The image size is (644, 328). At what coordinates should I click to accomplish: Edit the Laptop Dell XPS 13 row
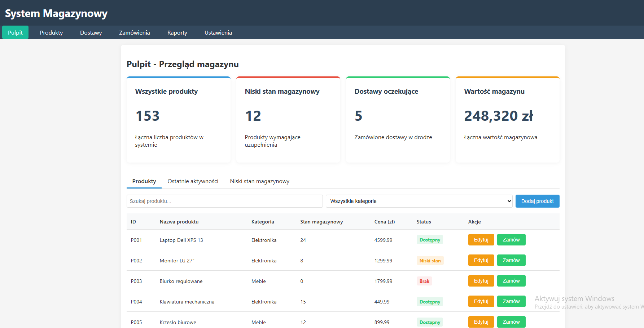point(481,240)
